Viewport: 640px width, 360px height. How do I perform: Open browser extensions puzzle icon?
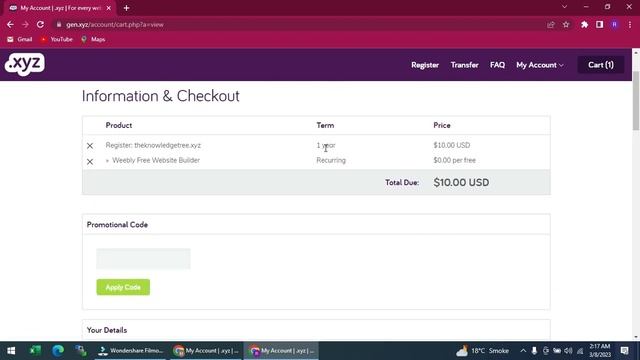(584, 24)
